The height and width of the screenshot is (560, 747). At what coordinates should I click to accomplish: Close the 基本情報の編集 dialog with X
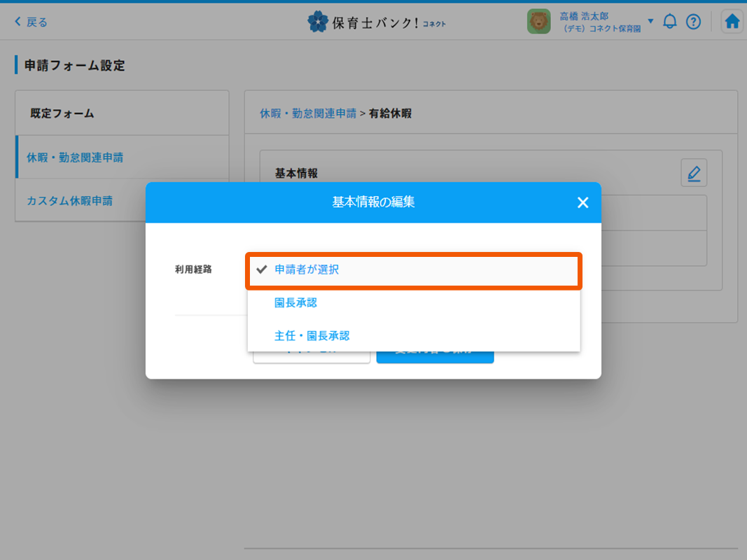pos(582,203)
